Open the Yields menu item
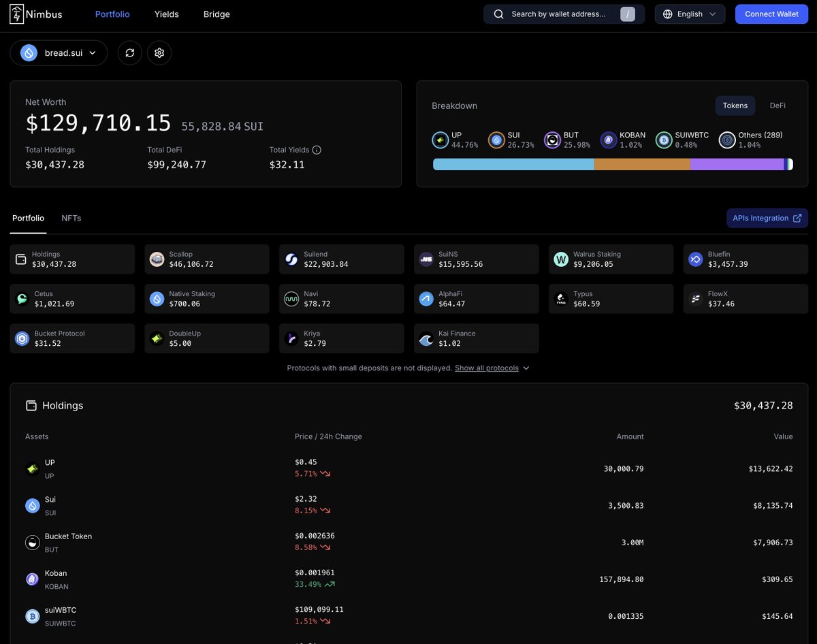This screenshot has width=817, height=644. click(166, 14)
